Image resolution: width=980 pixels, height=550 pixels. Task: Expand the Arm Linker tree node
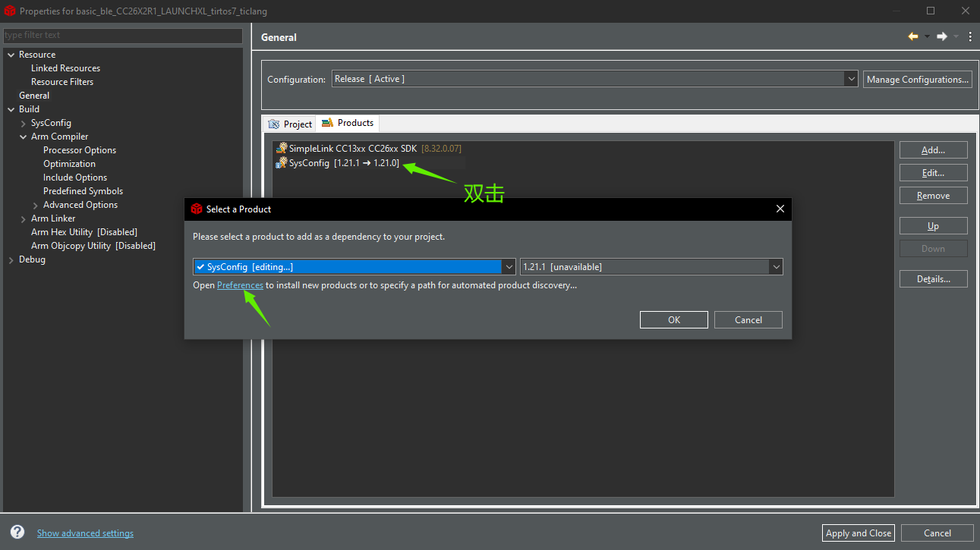coord(24,218)
